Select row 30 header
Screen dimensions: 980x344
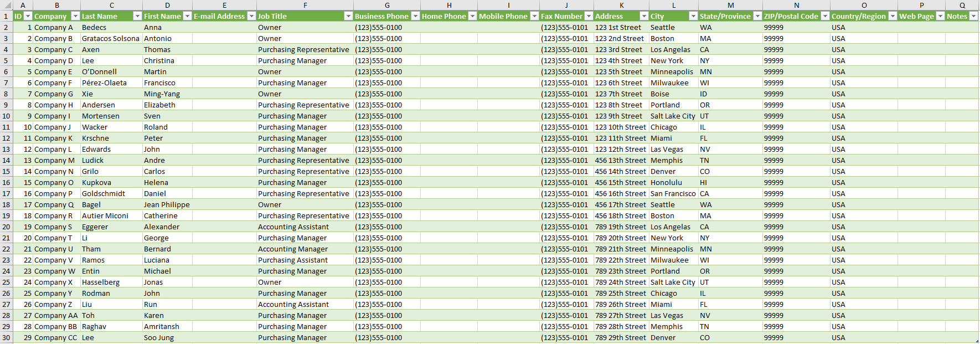coord(6,337)
